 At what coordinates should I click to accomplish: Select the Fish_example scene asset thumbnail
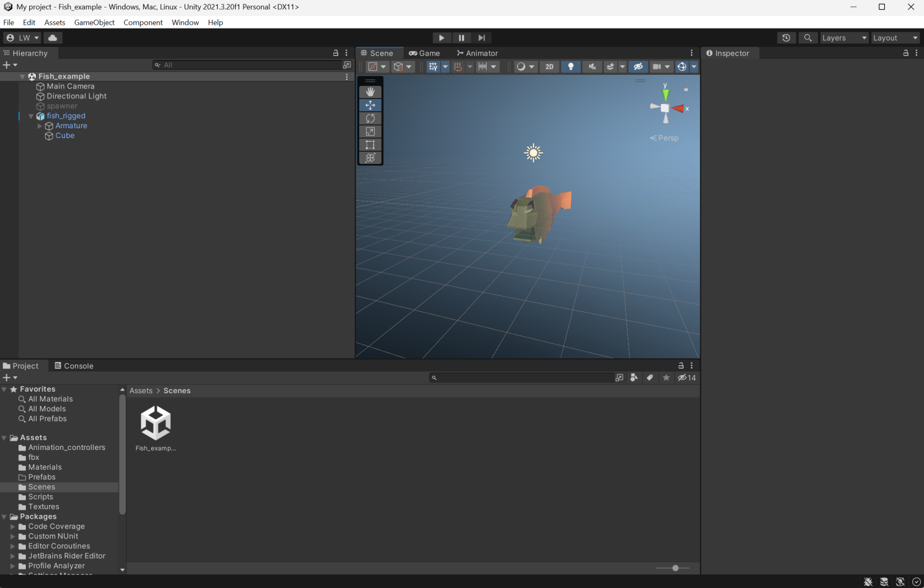[x=156, y=423]
